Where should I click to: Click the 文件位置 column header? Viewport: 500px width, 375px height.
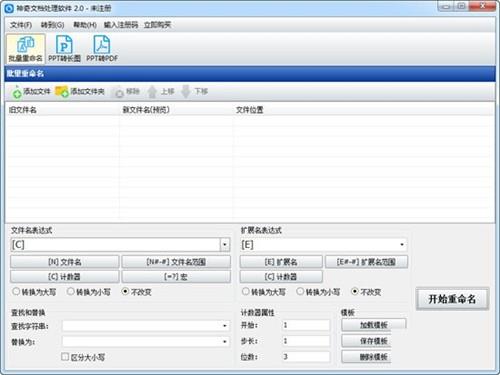[363, 110]
